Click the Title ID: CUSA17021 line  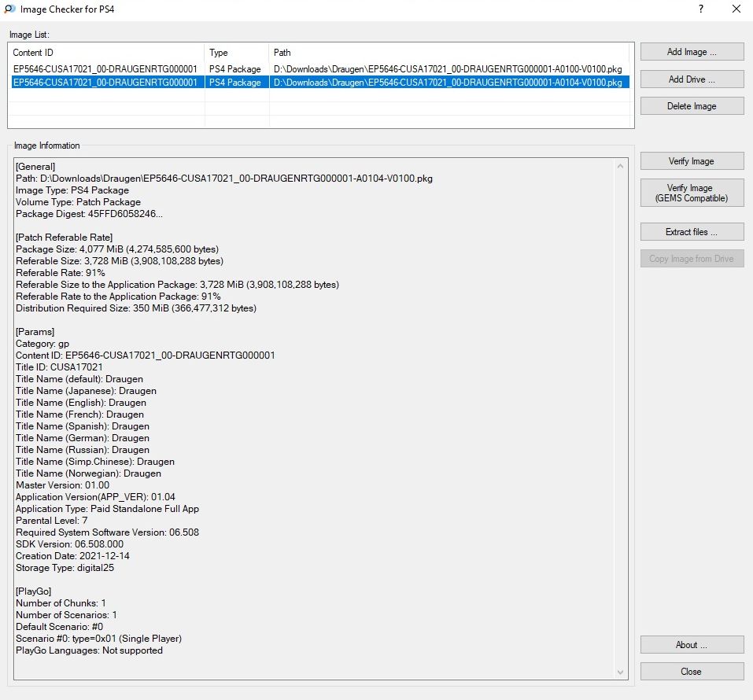point(59,367)
